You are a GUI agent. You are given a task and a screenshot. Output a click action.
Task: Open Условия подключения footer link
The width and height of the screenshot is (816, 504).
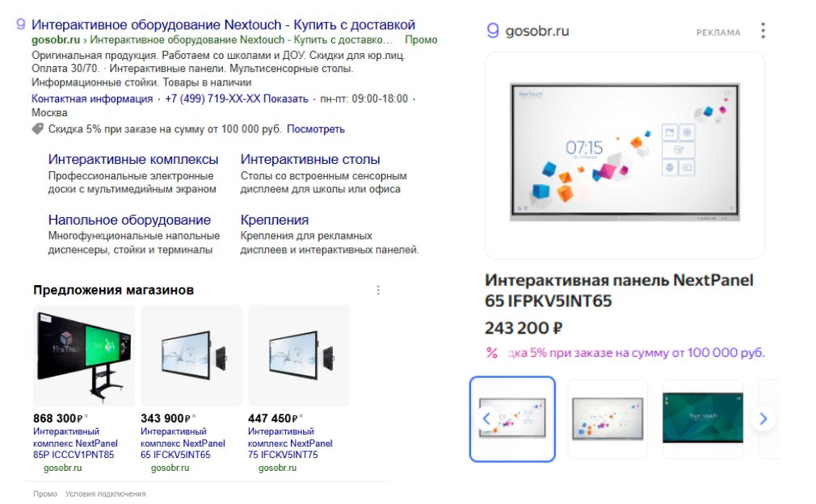[x=105, y=494]
